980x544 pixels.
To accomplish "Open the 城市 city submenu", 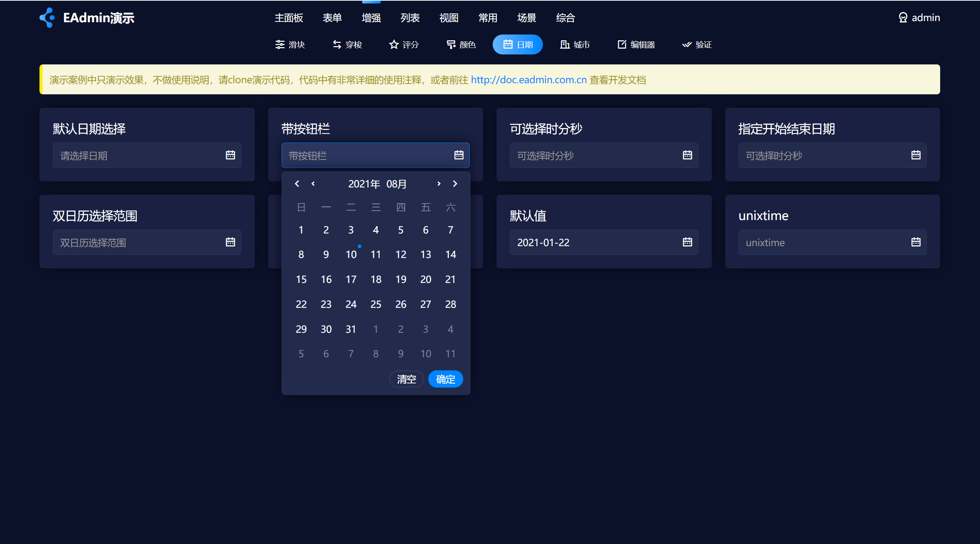I will click(575, 44).
